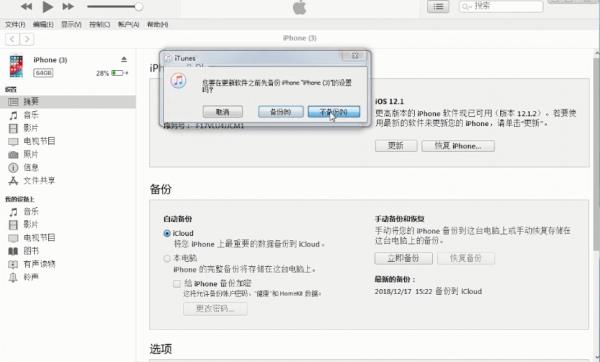Click the 更新 button
This screenshot has height=362, width=600.
(396, 146)
